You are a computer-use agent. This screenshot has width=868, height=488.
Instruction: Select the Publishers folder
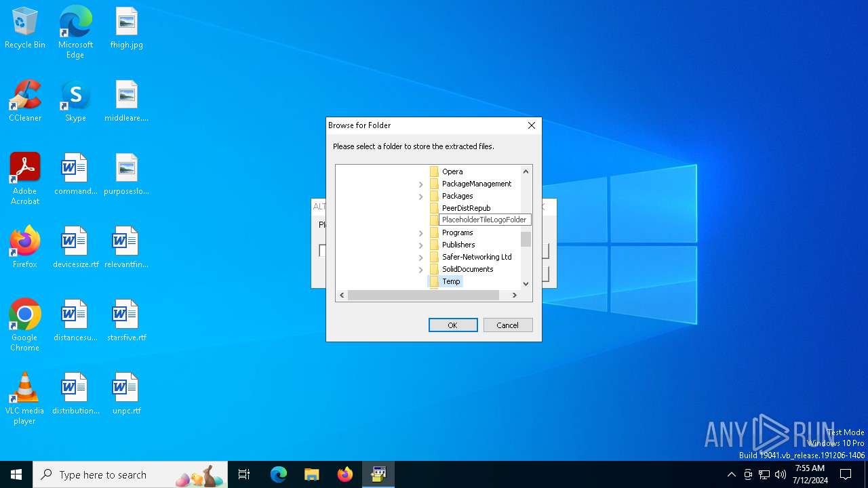458,245
